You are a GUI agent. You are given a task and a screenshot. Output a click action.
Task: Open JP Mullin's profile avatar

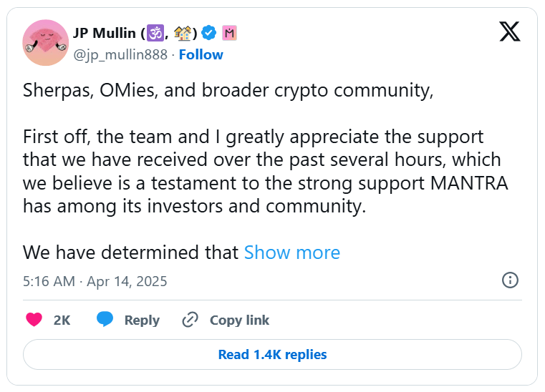tap(46, 43)
